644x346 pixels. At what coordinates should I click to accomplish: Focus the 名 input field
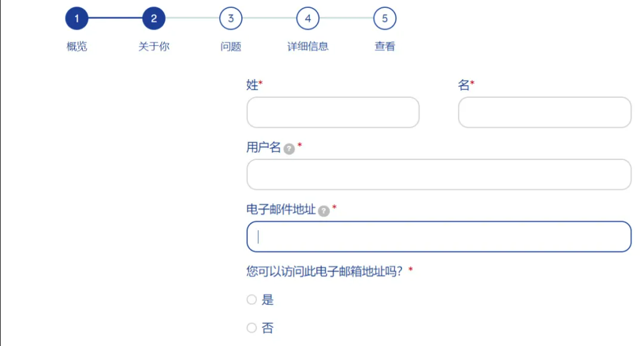pyautogui.click(x=544, y=112)
